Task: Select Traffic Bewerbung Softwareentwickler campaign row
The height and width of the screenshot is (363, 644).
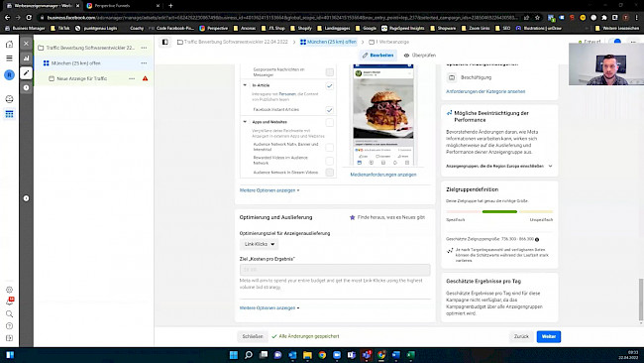Action: 93,48
